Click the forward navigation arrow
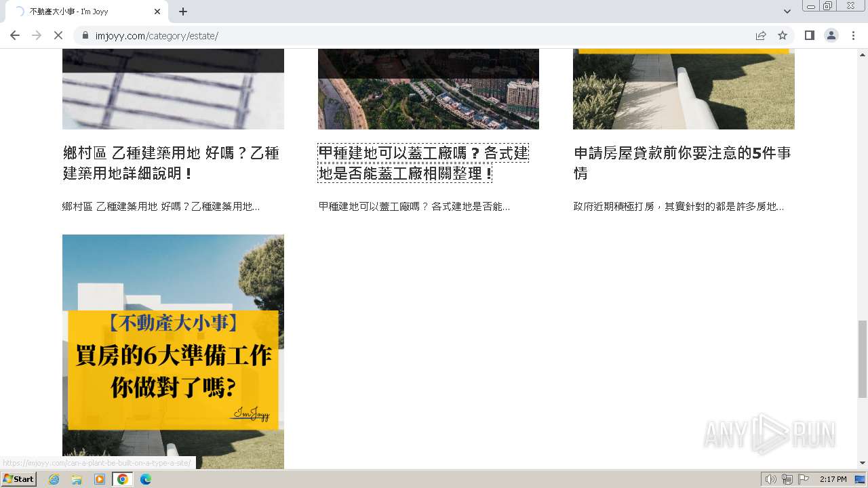 pos(37,35)
